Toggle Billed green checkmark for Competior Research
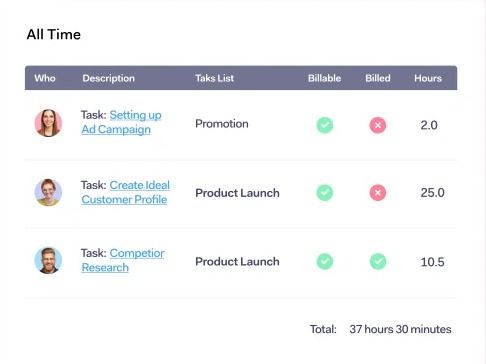This screenshot has width=486, height=364. tap(378, 261)
